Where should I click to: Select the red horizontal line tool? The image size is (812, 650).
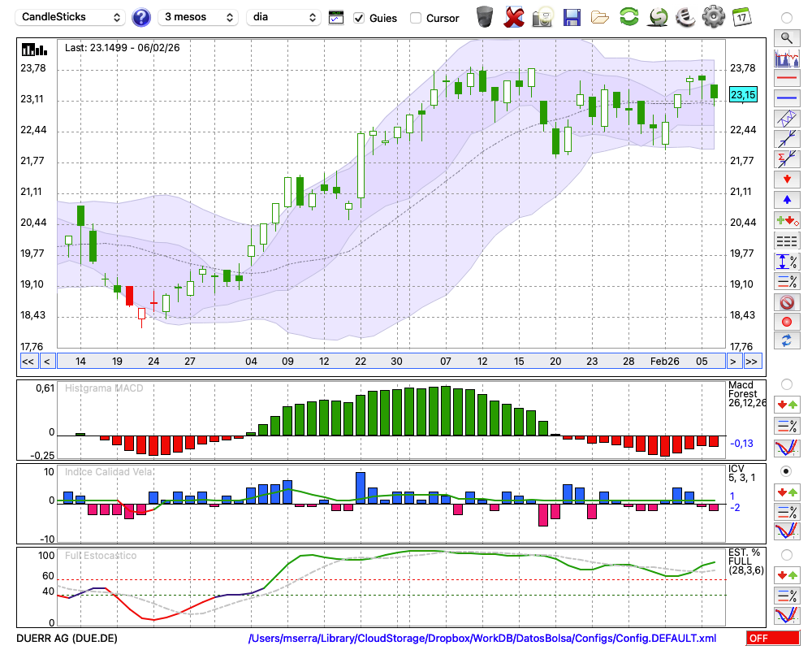[786, 79]
